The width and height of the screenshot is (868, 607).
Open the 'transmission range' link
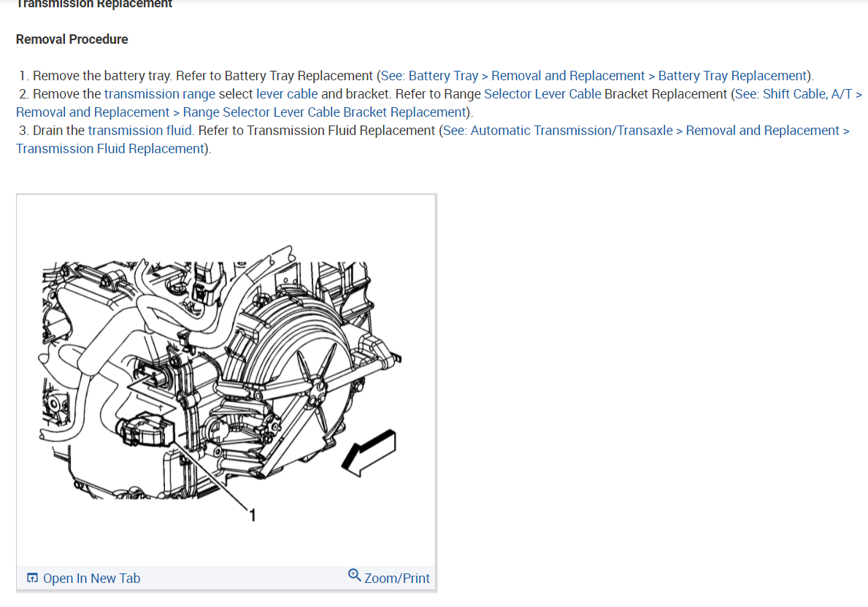159,94
